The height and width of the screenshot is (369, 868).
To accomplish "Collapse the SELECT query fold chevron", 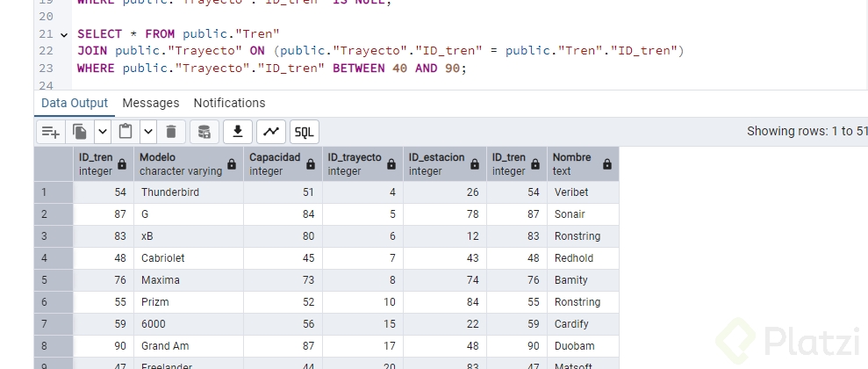I will [63, 34].
